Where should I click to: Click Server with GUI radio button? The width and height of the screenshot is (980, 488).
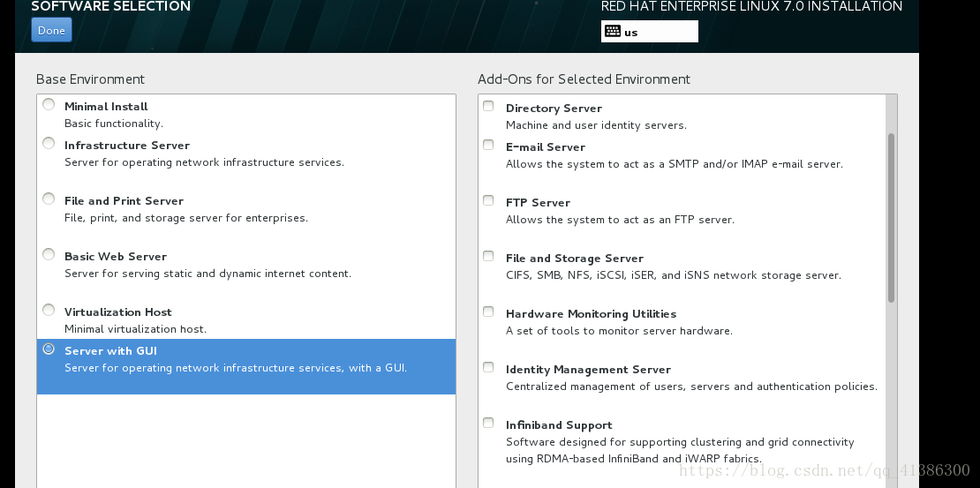[x=49, y=349]
